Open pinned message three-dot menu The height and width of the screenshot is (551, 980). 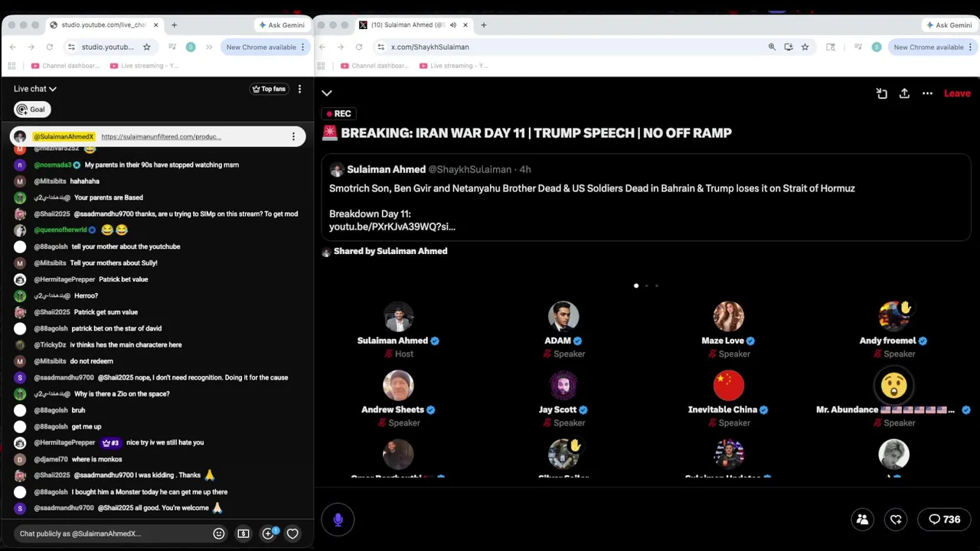coord(293,137)
